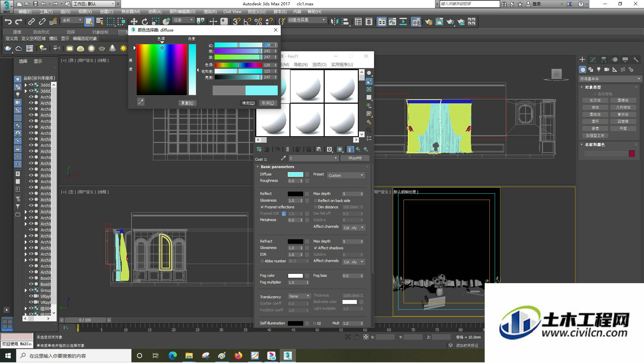Create a 茶壶 teapot primitive
This screenshot has width=644, height=363.
click(595, 128)
